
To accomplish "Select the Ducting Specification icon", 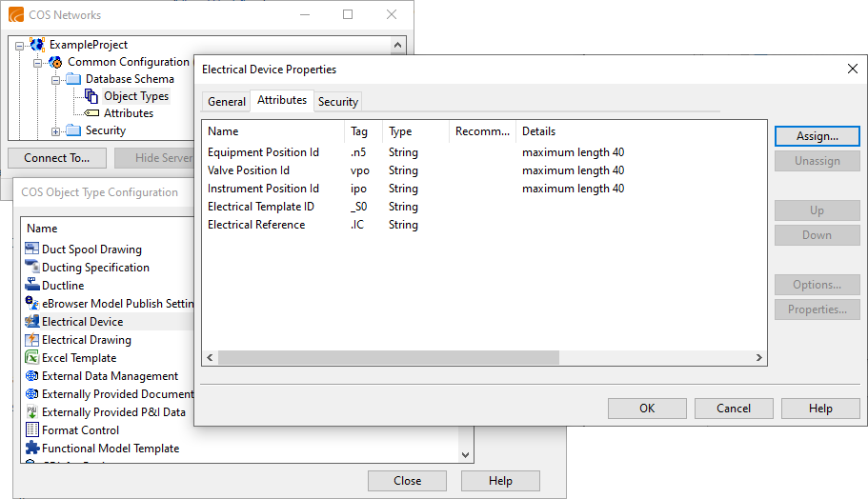I will (x=32, y=268).
